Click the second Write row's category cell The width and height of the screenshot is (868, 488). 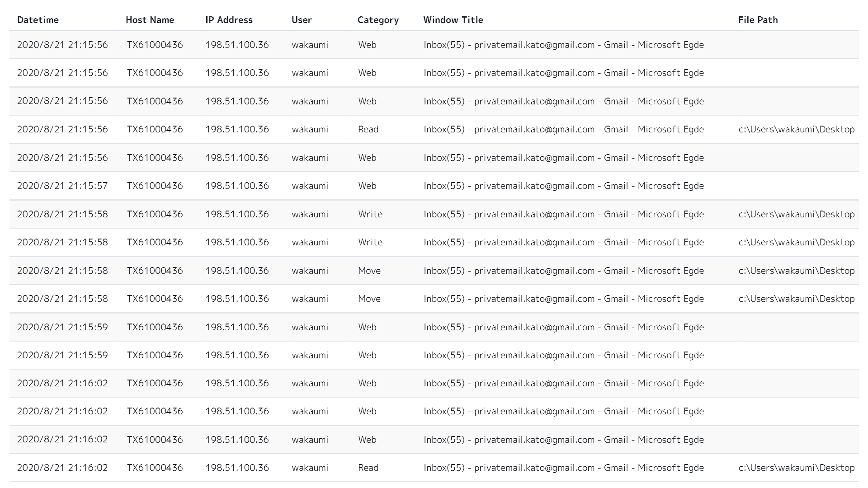pos(370,242)
